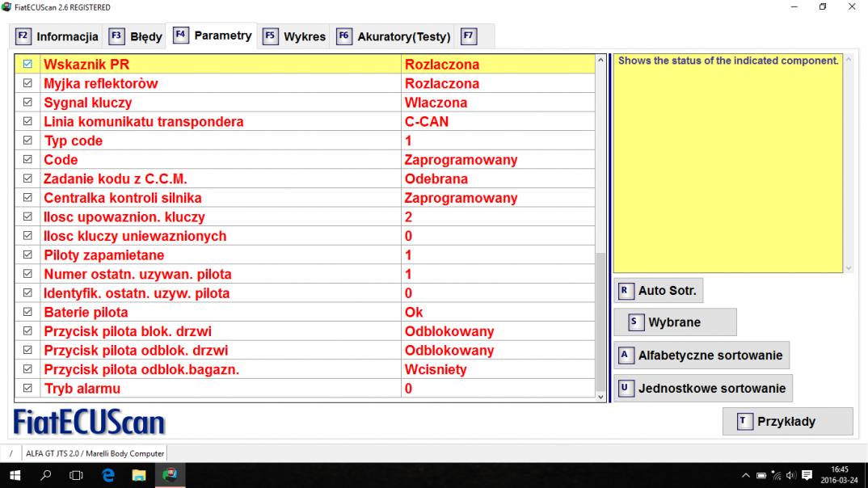The image size is (868, 488).
Task: Toggle Centralka kontroli silnika checkbox
Action: coord(27,197)
